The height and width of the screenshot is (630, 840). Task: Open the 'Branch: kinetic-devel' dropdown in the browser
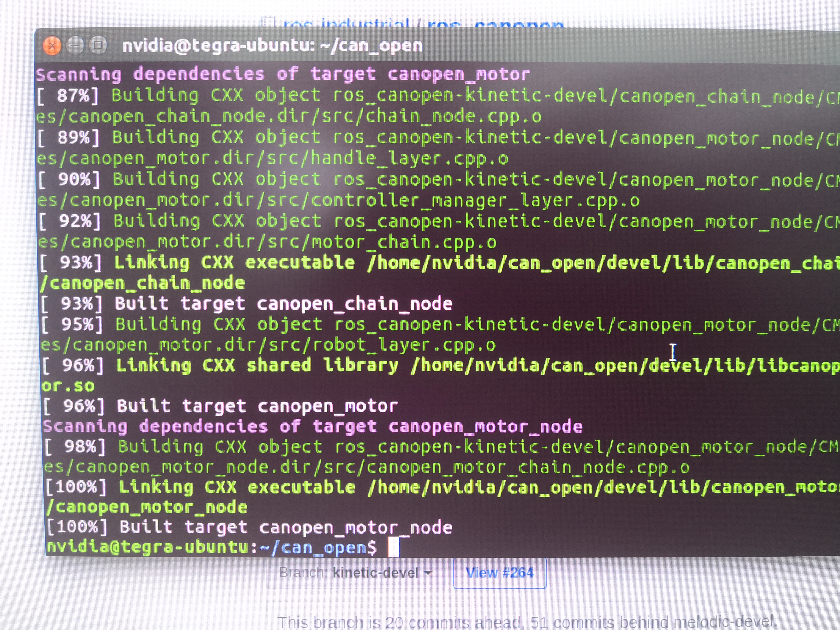pos(356,572)
